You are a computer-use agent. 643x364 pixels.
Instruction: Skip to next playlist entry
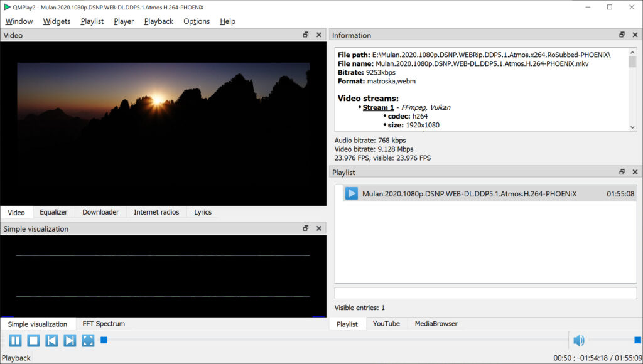(x=70, y=340)
